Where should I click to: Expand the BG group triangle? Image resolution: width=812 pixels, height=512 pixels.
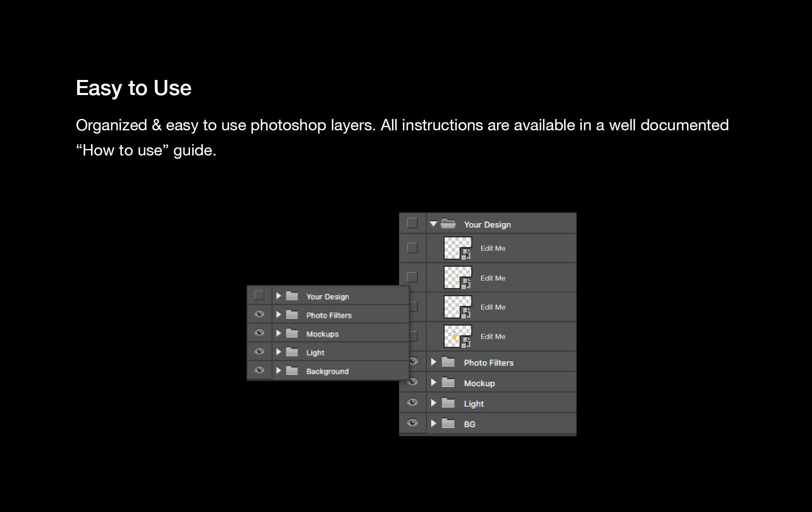(x=433, y=423)
